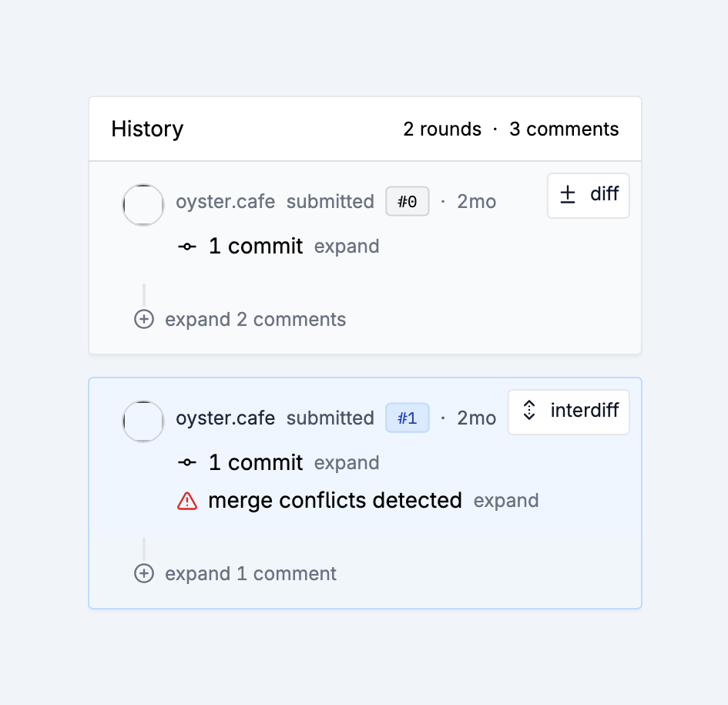Click the avatar icon in round #1
This screenshot has height=705, width=728.
(143, 421)
